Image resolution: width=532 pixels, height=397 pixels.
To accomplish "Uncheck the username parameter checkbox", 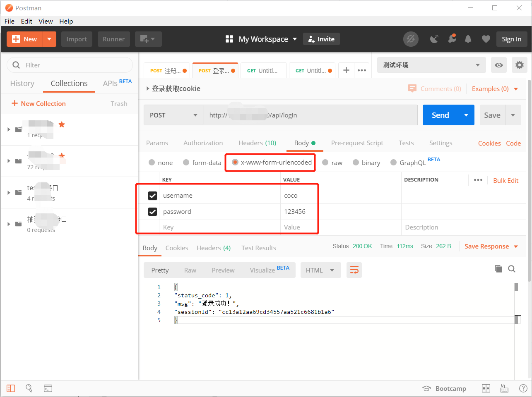I will point(152,196).
